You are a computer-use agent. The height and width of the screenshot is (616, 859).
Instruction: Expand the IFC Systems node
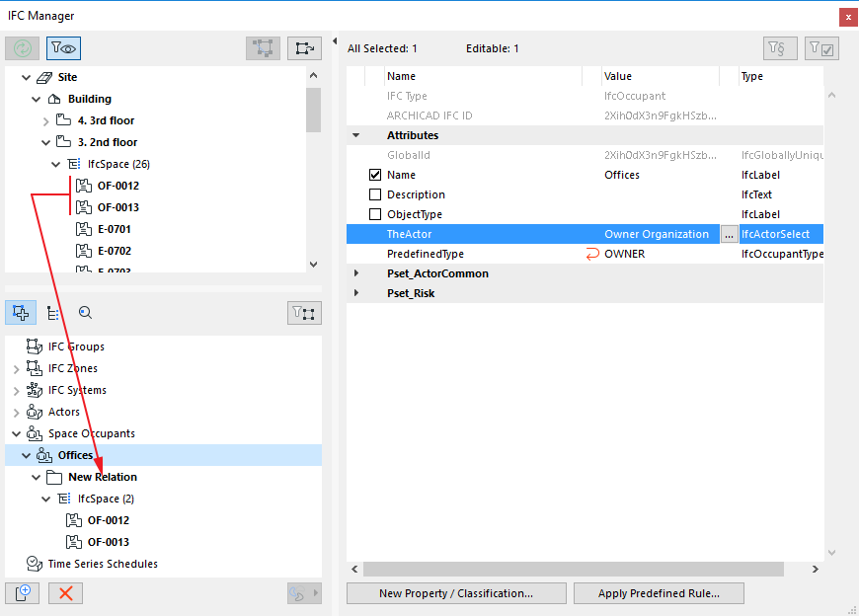(17, 391)
